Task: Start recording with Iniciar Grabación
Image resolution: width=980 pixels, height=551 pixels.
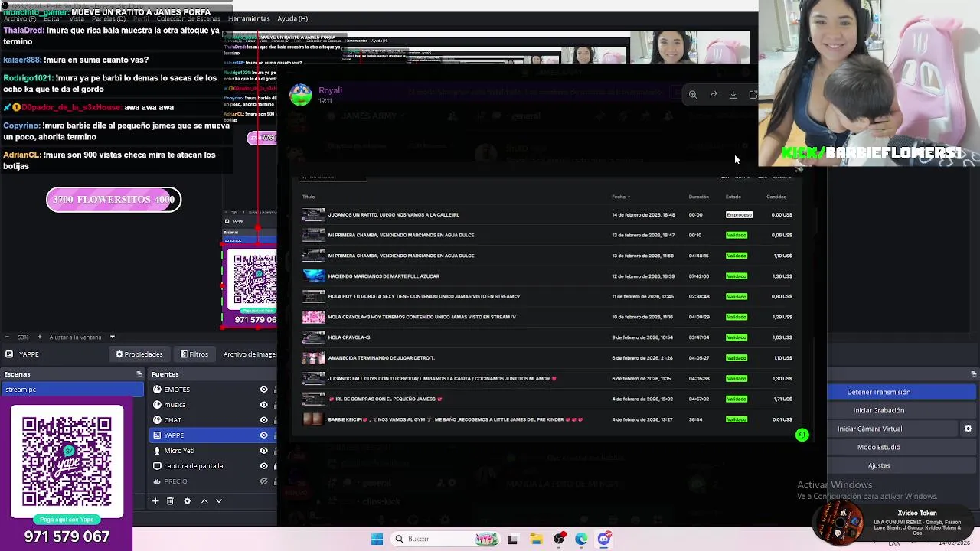Action: point(901,410)
